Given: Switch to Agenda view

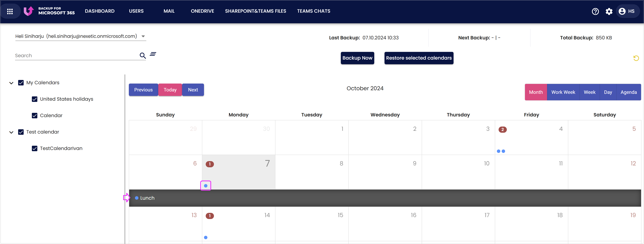Looking at the screenshot, I should click(629, 92).
